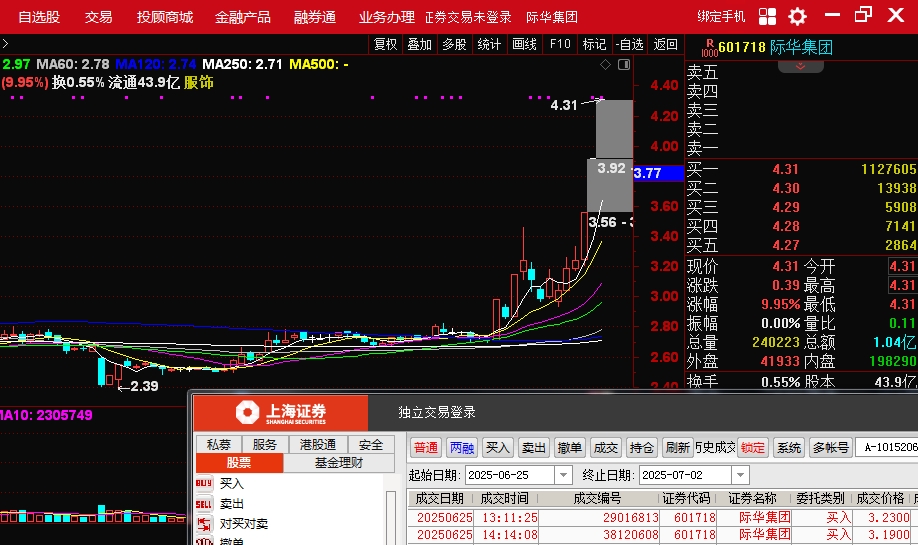
Task: Sort by 成交编号 column header
Action: [598, 498]
